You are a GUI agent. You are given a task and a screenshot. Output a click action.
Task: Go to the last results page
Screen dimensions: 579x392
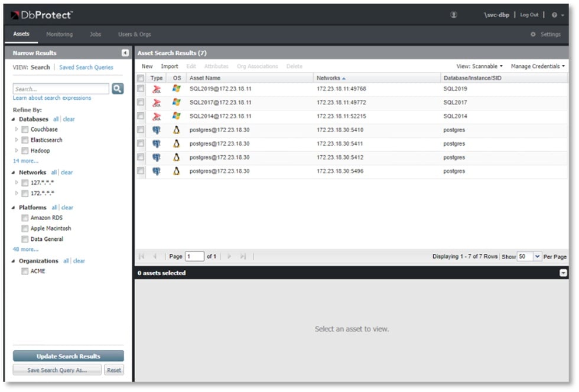pos(243,256)
